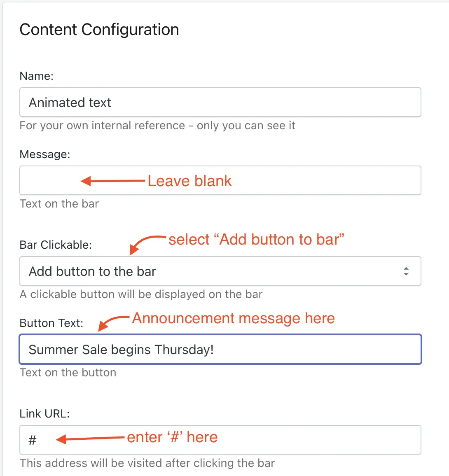Open the 'Add button to the bar' dropdown
This screenshot has width=449, height=476.
(220, 271)
